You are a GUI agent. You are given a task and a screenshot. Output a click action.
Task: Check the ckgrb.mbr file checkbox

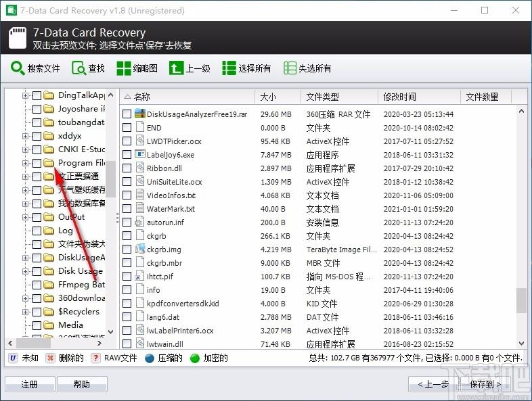pyautogui.click(x=127, y=262)
